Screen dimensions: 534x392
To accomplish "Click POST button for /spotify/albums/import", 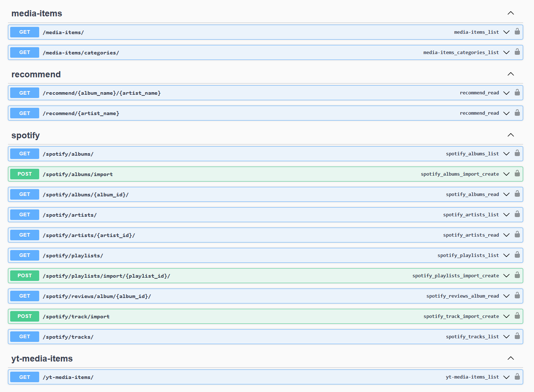I will tap(25, 174).
